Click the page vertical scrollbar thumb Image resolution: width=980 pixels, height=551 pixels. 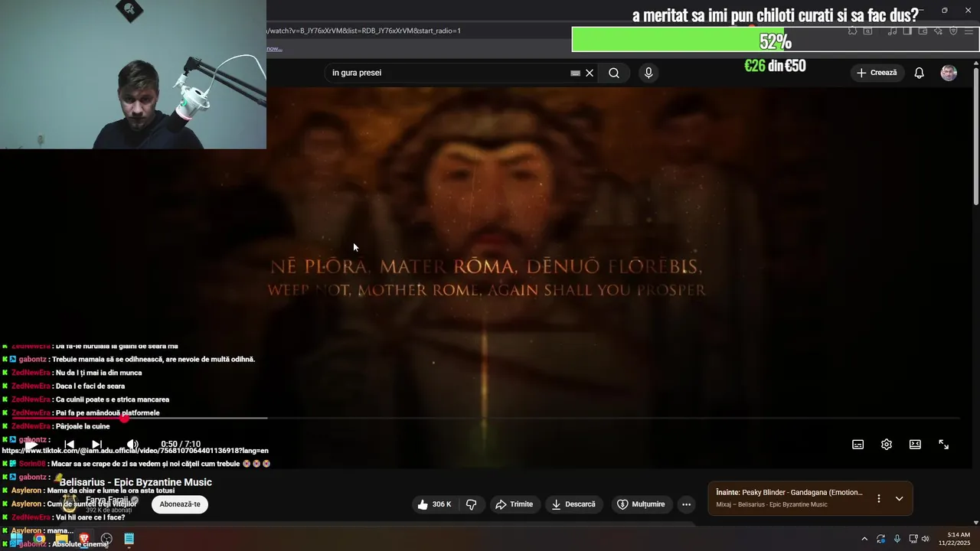point(976,136)
